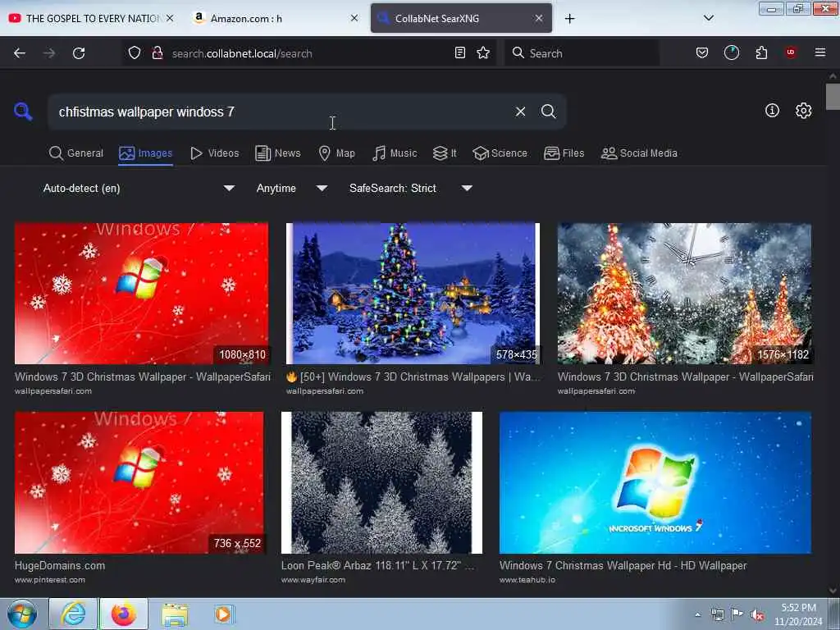Select the Social Media search category
Viewport: 840px width, 630px height.
click(639, 153)
